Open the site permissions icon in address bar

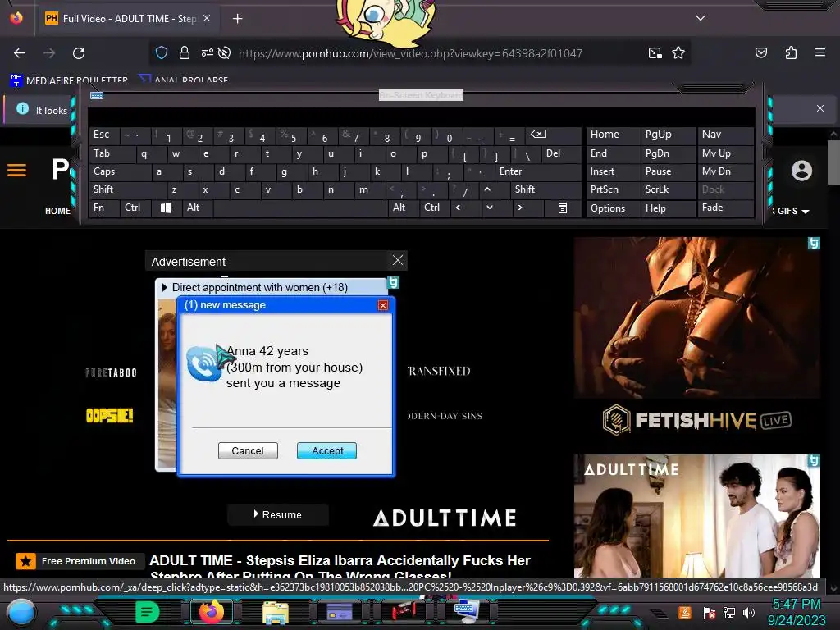[x=208, y=52]
